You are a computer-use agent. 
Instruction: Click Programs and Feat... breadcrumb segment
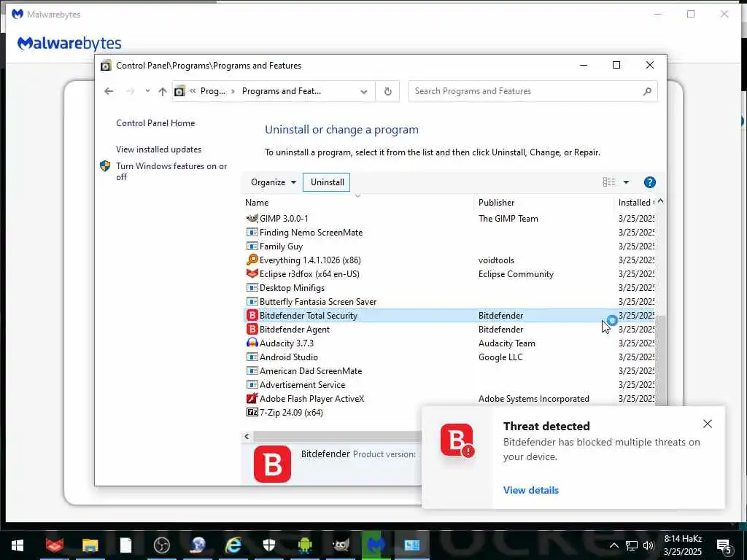(x=281, y=91)
